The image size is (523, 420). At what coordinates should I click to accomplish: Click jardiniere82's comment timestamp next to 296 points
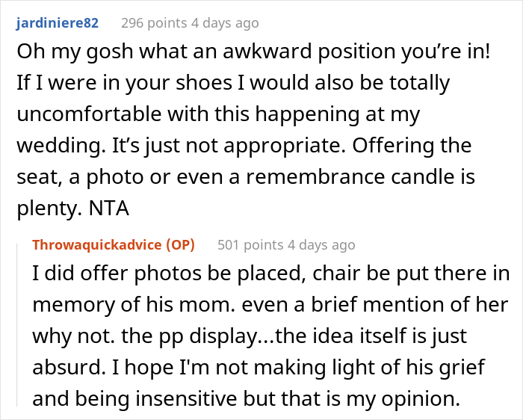pos(225,23)
